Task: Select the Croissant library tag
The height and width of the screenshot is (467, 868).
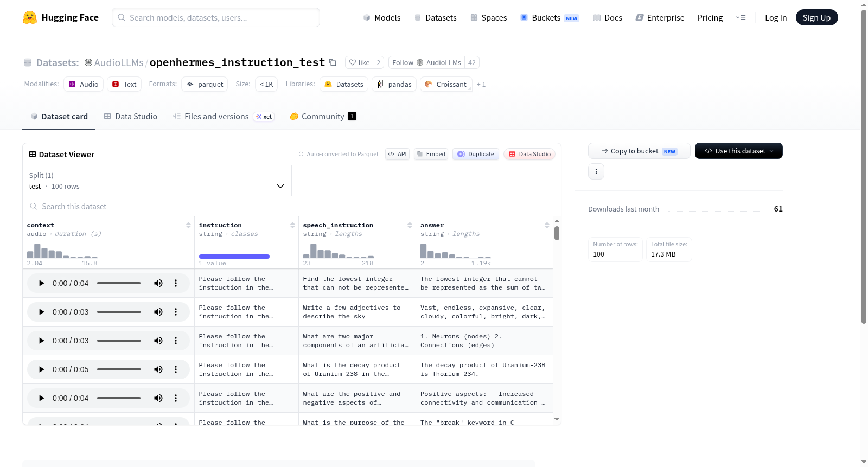Action: pos(445,84)
